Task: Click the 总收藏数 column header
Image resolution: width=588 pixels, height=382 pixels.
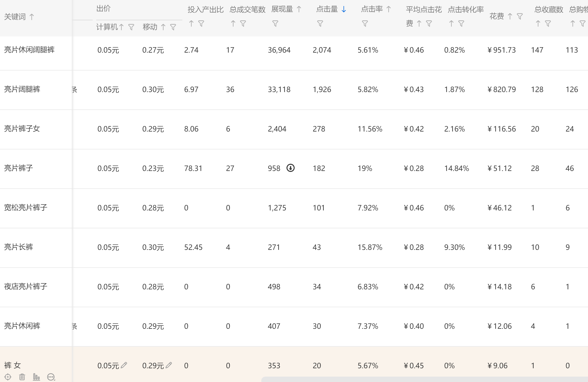Action: tap(549, 10)
